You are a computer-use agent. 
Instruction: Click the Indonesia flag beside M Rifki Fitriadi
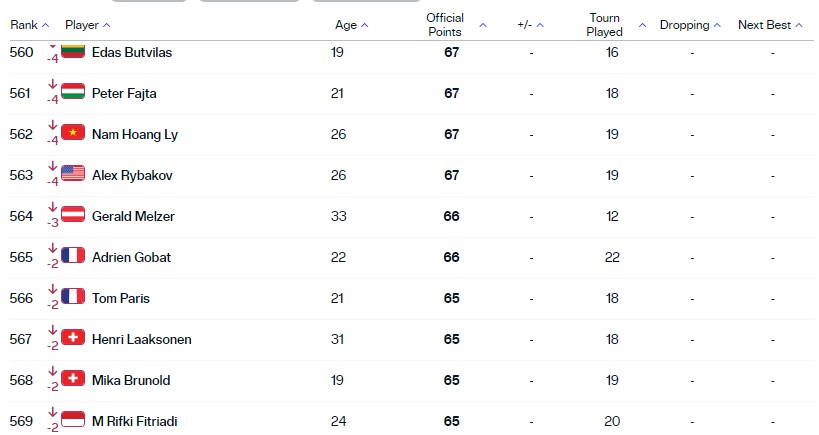(73, 419)
